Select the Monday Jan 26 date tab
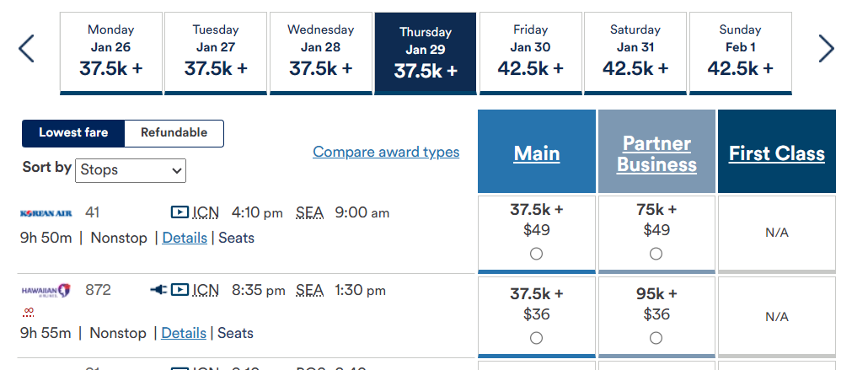Image resolution: width=868 pixels, height=370 pixels. pyautogui.click(x=110, y=52)
